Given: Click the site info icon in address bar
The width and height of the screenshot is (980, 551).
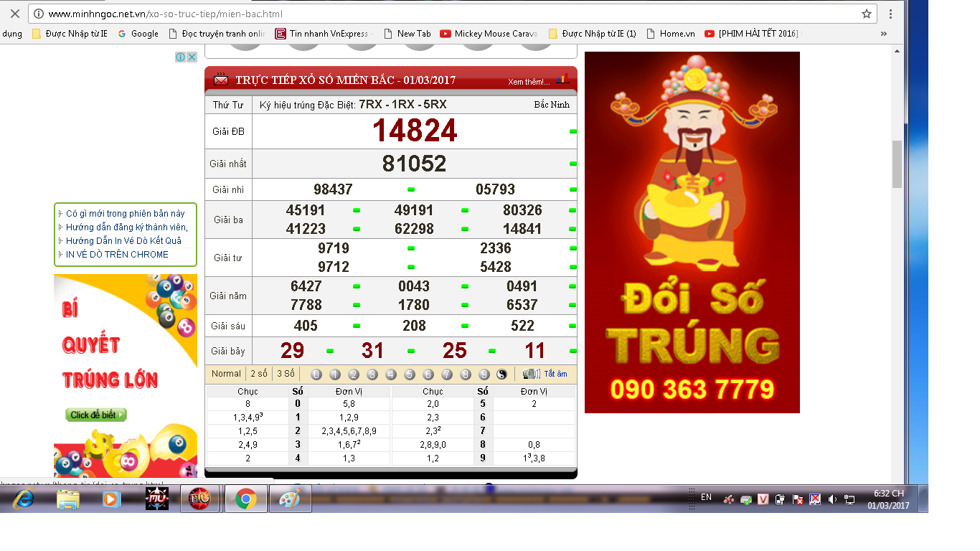Looking at the screenshot, I should pyautogui.click(x=39, y=14).
